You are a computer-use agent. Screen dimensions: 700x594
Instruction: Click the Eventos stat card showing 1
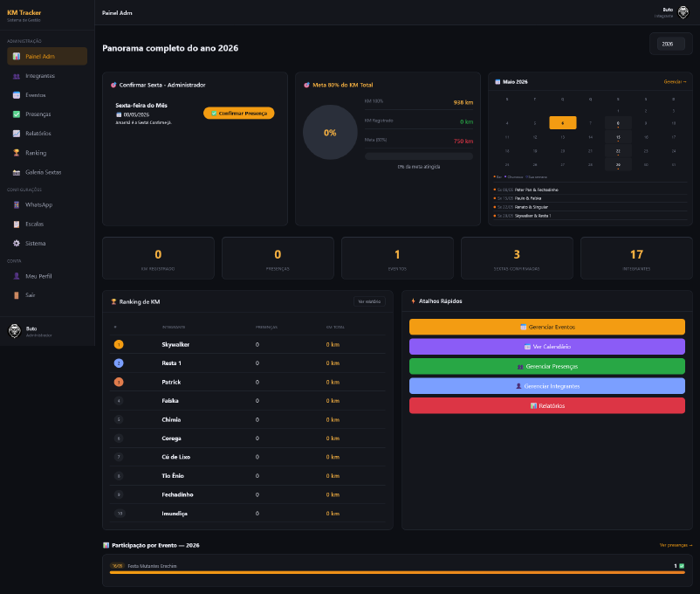(397, 259)
